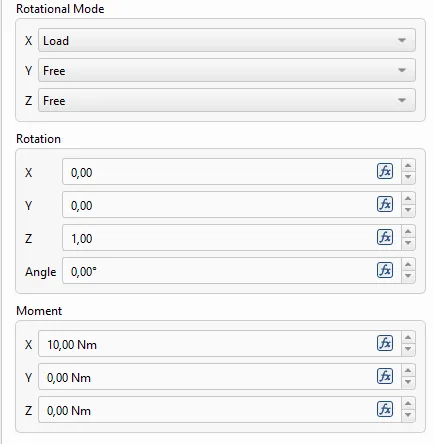Open Rotational Mode Z dropdown set to Free

[227, 100]
